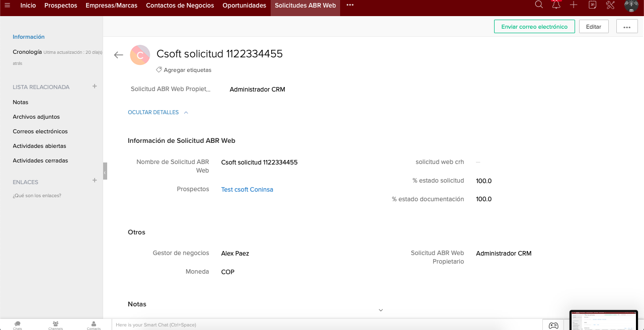Image resolution: width=644 pixels, height=330 pixels.
Task: Open the calendar icon in top bar
Action: click(x=593, y=5)
